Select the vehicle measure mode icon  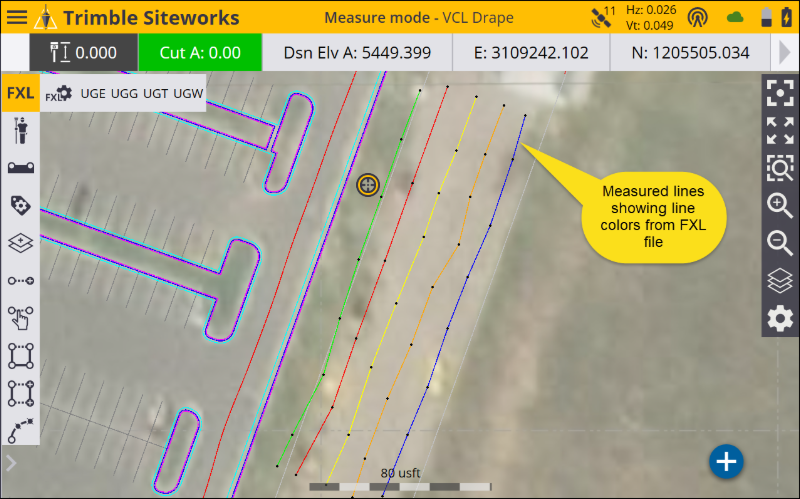(21, 167)
